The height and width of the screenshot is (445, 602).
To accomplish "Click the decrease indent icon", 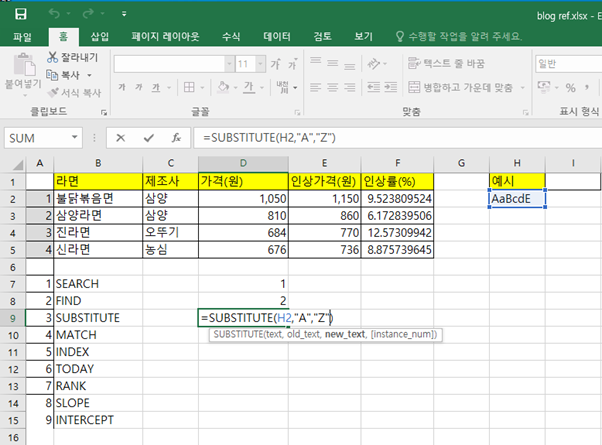I will click(374, 88).
